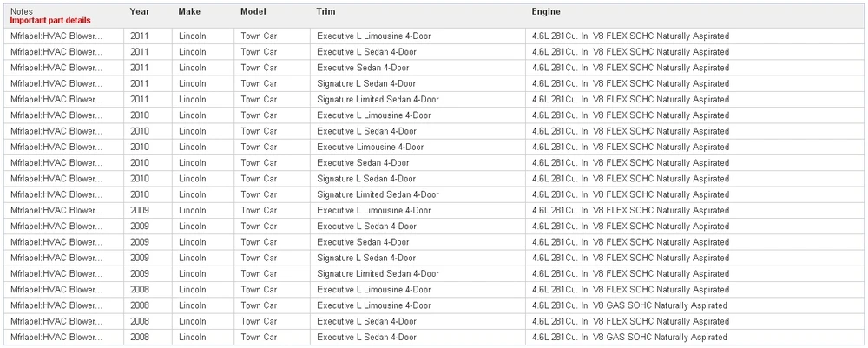Click the red Important part details text
The height and width of the screenshot is (348, 868).
click(50, 21)
